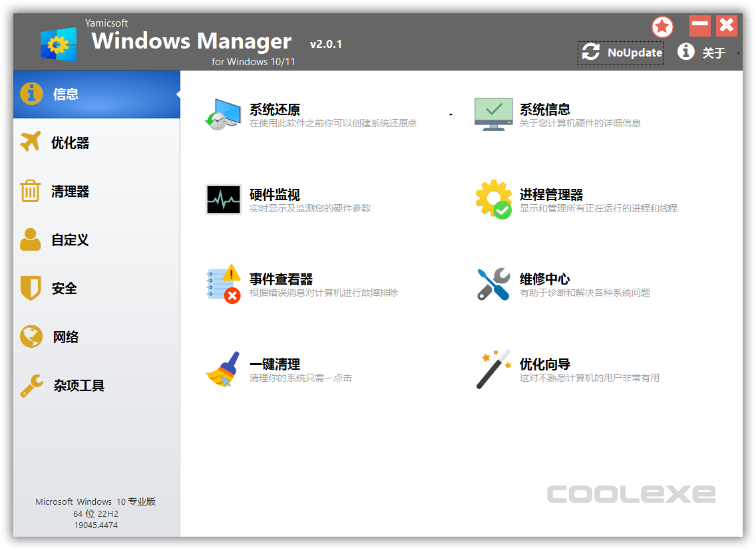Expand the 系统还原 dropdown arrow
This screenshot has width=756, height=550.
click(x=451, y=114)
